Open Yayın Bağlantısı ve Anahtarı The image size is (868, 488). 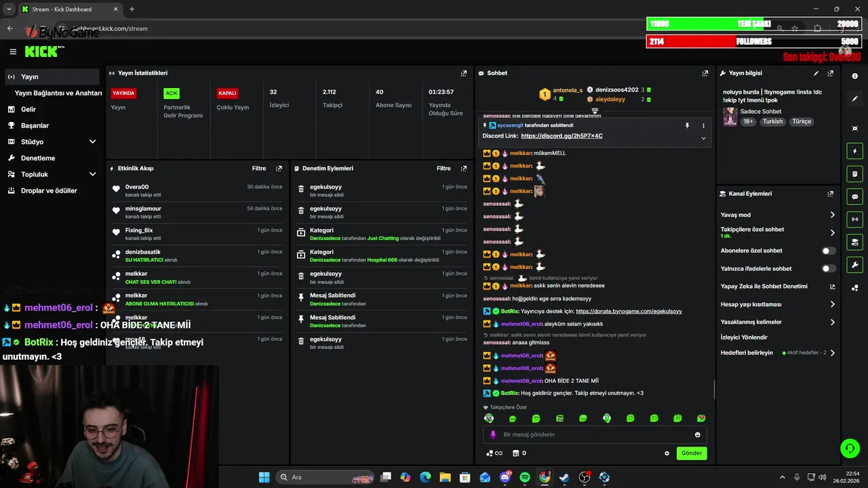point(58,93)
